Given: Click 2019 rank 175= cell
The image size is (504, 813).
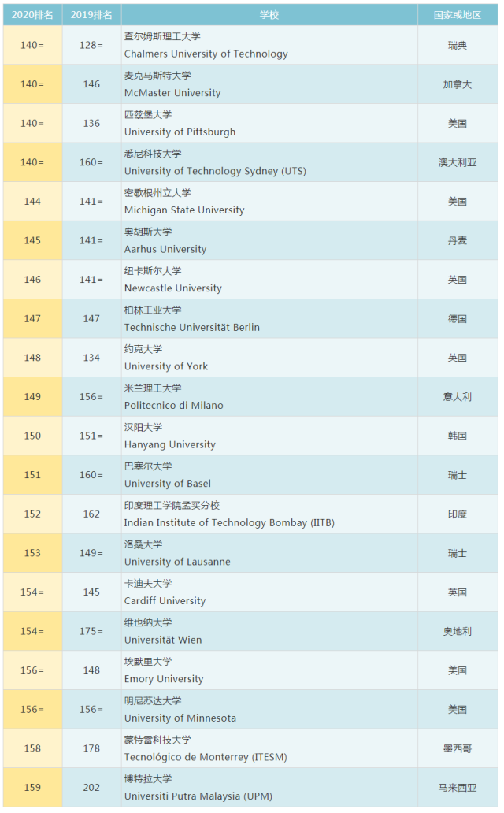Looking at the screenshot, I should click(x=91, y=632).
